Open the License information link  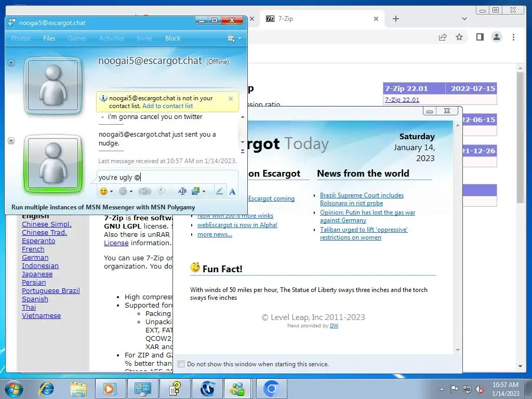116,243
